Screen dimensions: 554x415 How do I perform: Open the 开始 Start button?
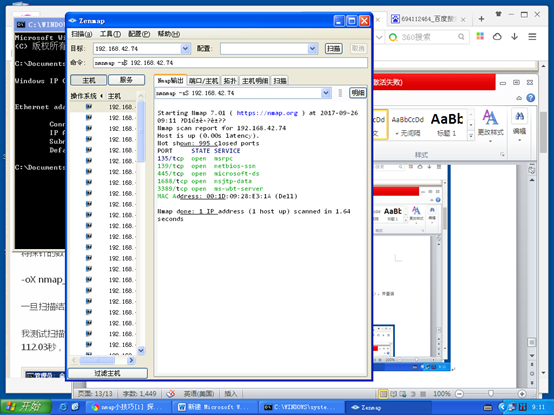[25, 407]
